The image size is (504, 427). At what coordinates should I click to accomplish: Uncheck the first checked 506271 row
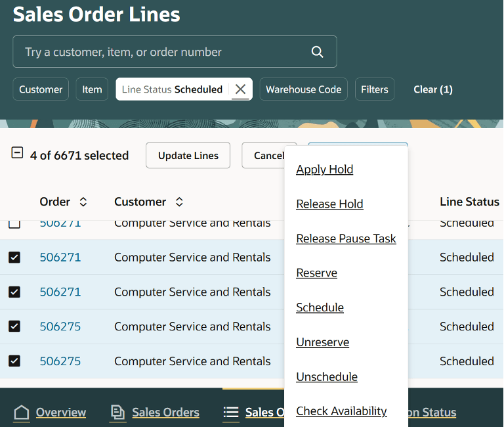pyautogui.click(x=14, y=257)
